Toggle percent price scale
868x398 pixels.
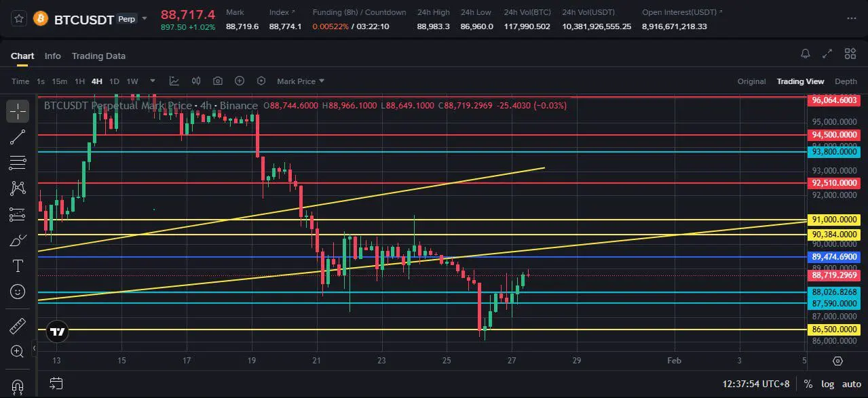pos(807,384)
